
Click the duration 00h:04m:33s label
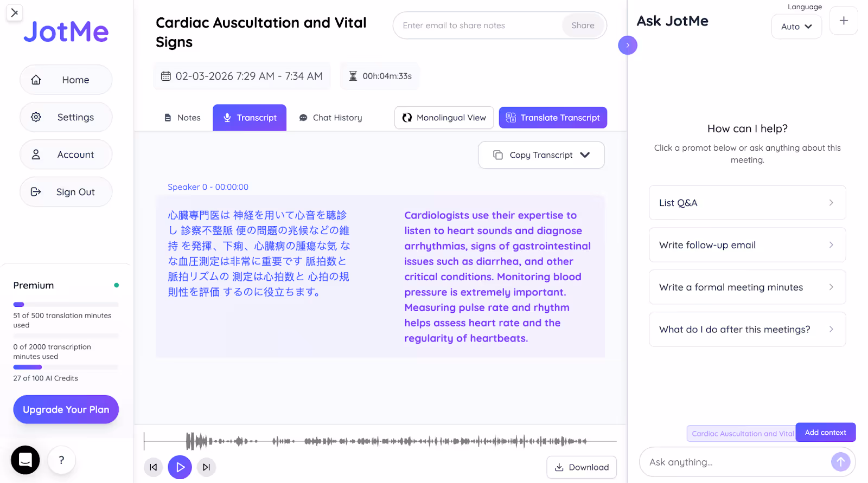(x=380, y=76)
